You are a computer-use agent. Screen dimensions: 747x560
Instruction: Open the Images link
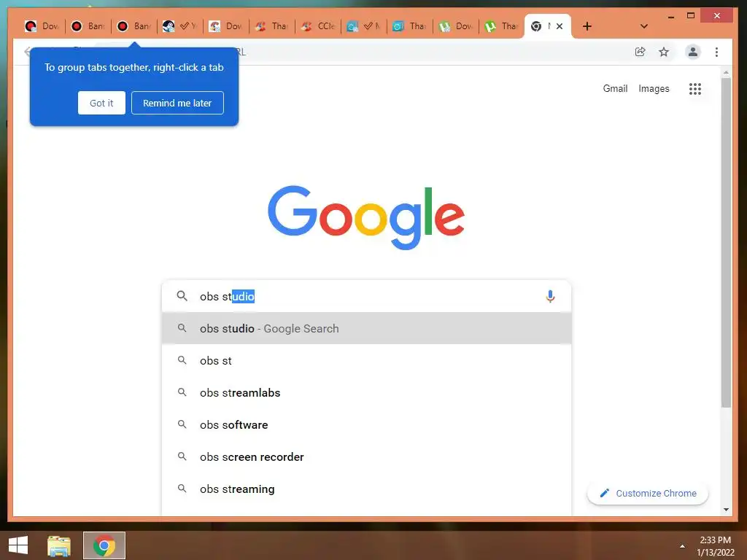[654, 88]
